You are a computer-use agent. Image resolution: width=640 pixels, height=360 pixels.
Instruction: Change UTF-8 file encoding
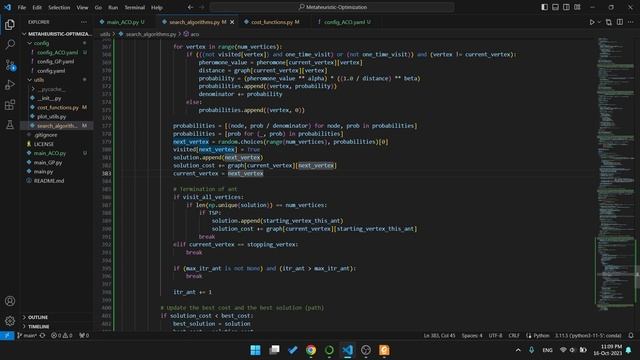tap(496, 336)
